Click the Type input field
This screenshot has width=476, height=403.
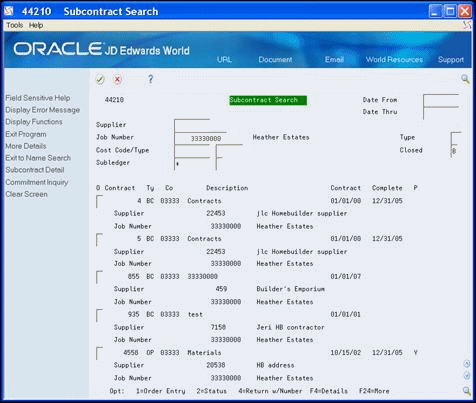coord(456,138)
